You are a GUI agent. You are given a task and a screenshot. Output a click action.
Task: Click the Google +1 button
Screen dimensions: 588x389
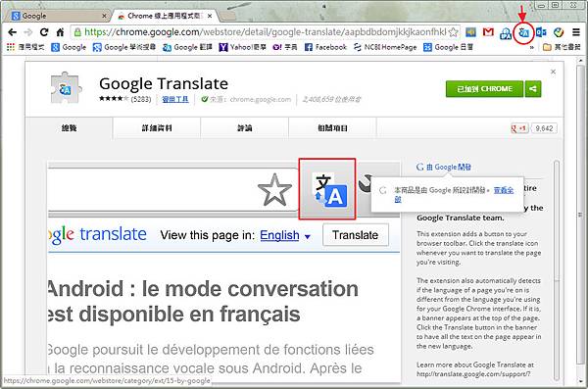tap(519, 128)
